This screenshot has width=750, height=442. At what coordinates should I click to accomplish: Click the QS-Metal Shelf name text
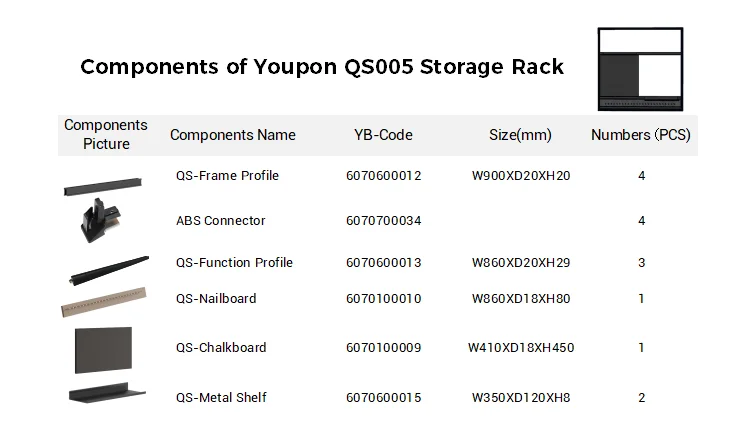(221, 398)
